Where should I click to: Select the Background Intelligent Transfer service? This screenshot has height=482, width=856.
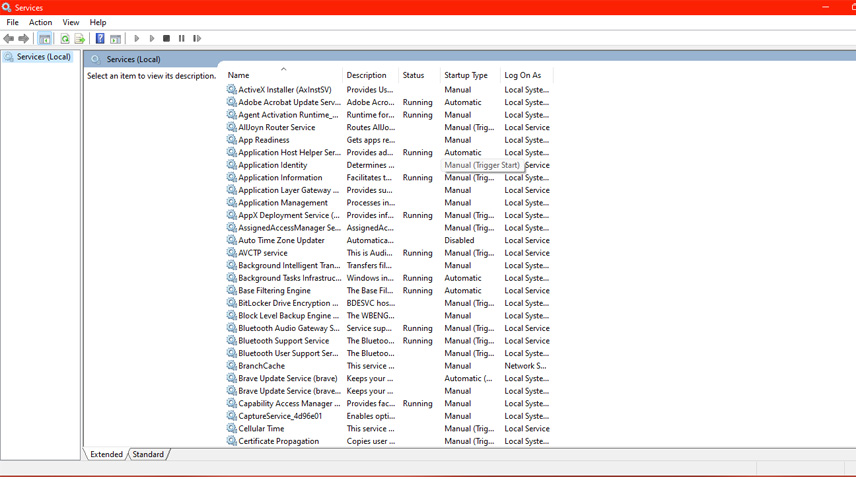pyautogui.click(x=388, y=265)
